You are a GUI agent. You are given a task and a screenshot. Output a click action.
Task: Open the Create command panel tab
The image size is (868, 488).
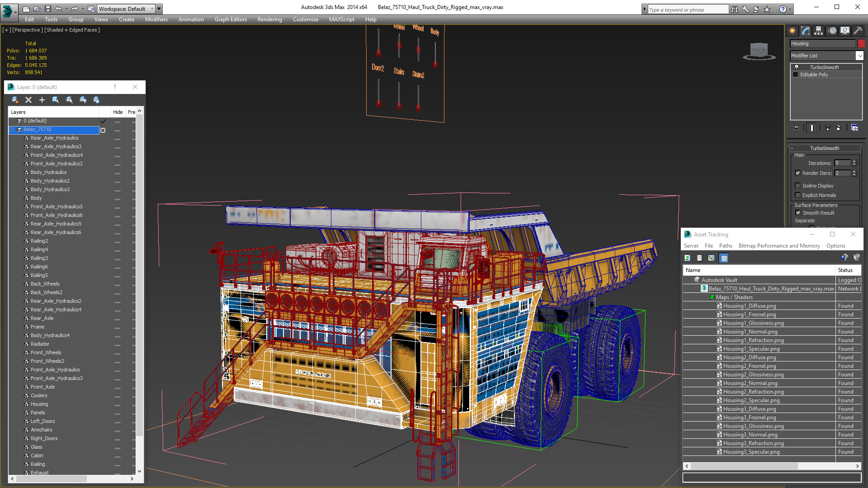[793, 31]
